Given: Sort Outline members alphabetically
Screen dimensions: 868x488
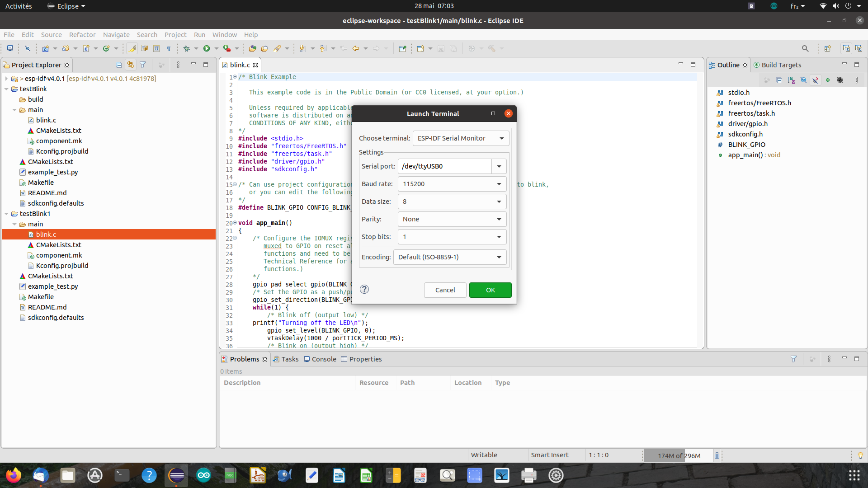Looking at the screenshot, I should [792, 80].
